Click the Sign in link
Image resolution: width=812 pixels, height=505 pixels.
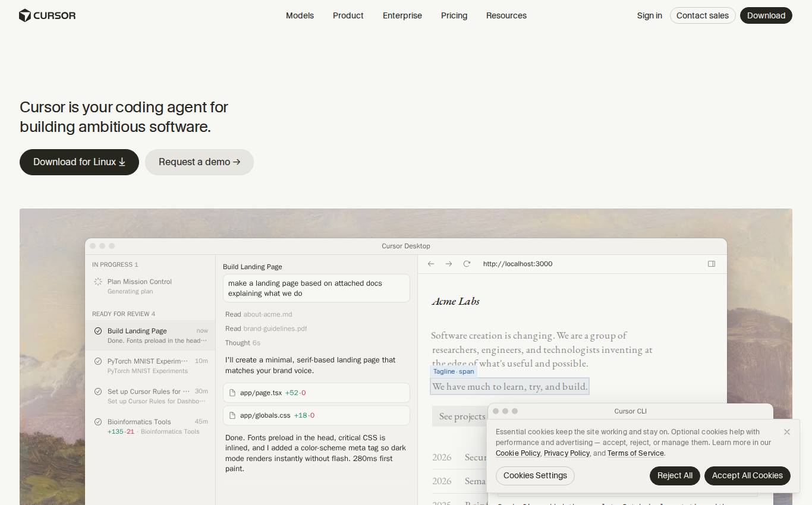pos(650,15)
